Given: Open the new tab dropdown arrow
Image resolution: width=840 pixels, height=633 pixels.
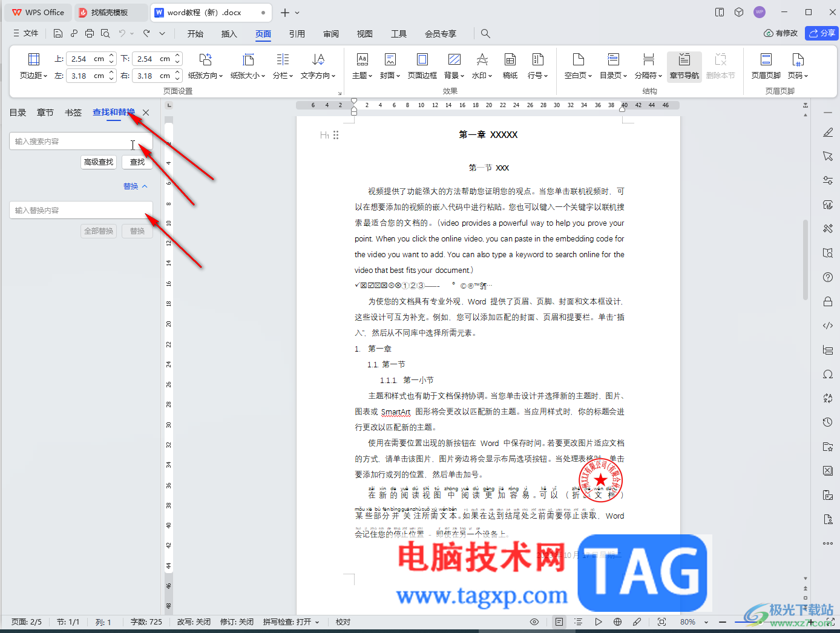Looking at the screenshot, I should 297,12.
